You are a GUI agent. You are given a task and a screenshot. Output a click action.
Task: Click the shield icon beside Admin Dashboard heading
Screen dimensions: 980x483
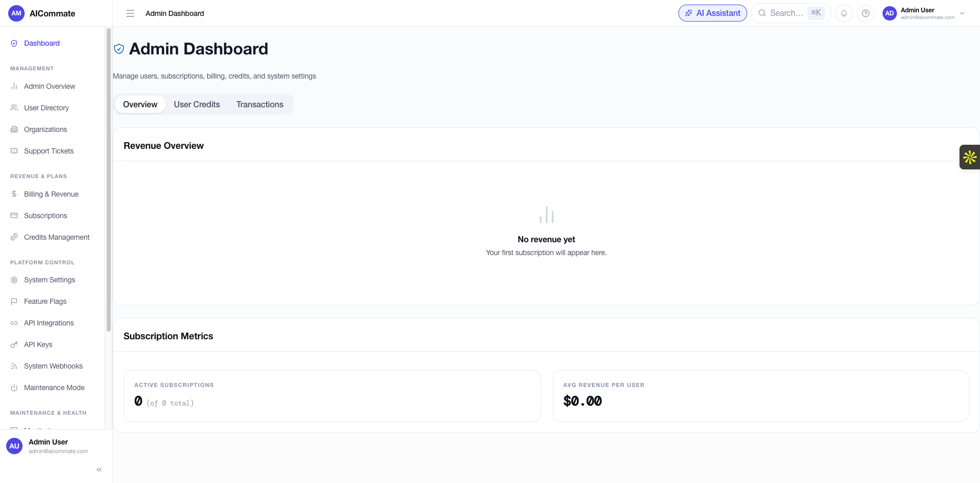[119, 49]
